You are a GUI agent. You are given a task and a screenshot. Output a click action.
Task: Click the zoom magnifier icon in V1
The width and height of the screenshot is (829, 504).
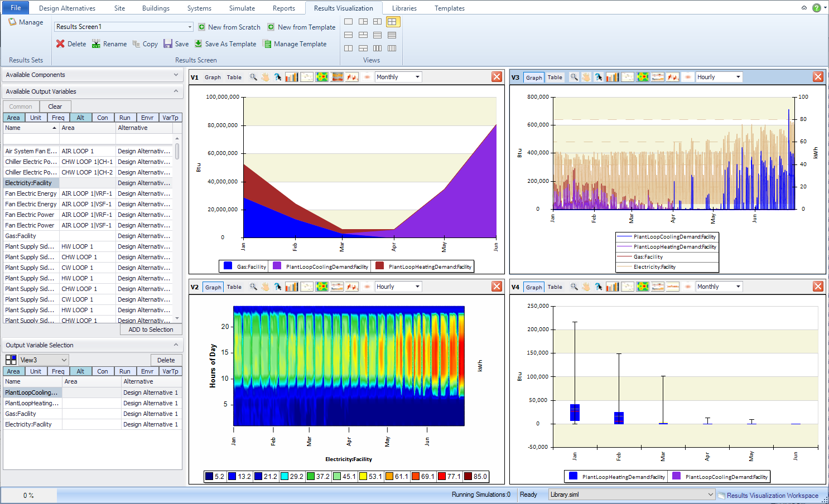click(x=253, y=77)
